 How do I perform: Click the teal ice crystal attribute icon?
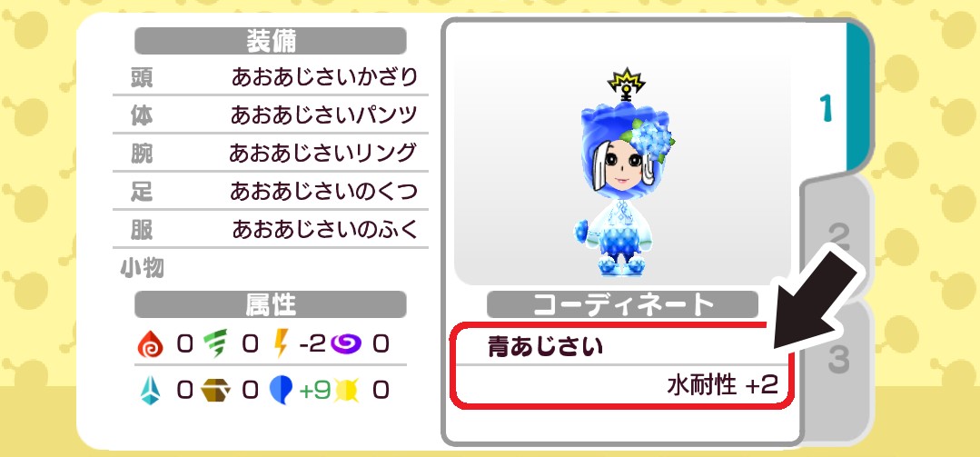150,391
